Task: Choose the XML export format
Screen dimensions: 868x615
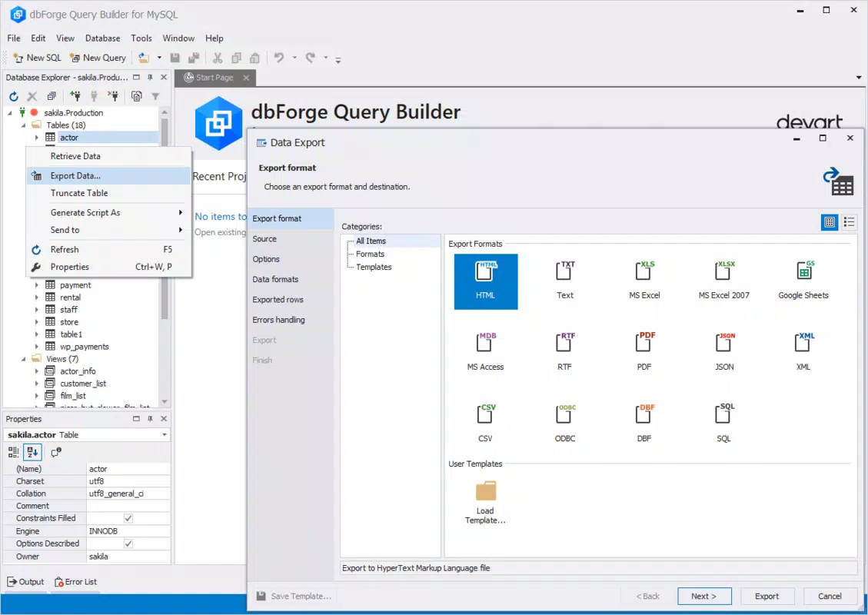Action: pos(803,353)
